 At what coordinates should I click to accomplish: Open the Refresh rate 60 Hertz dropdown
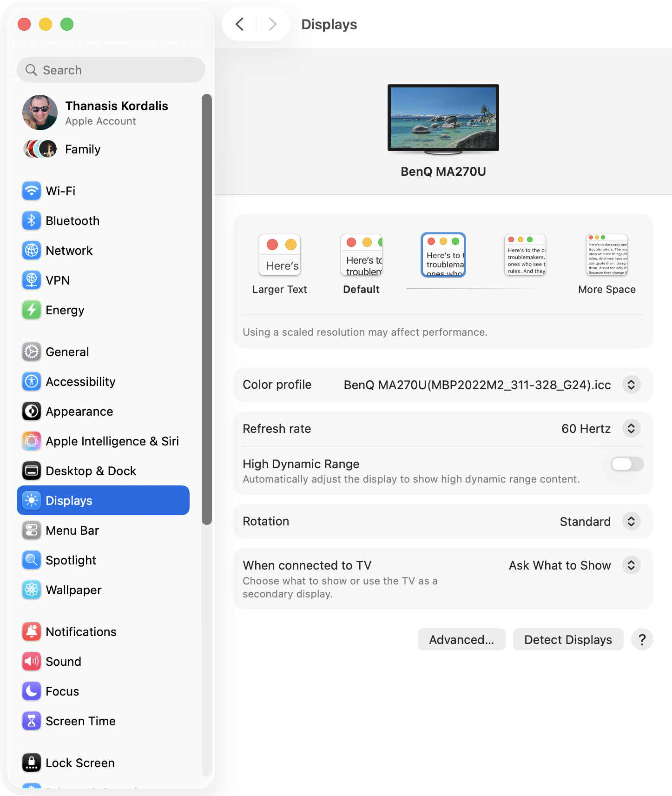click(631, 428)
